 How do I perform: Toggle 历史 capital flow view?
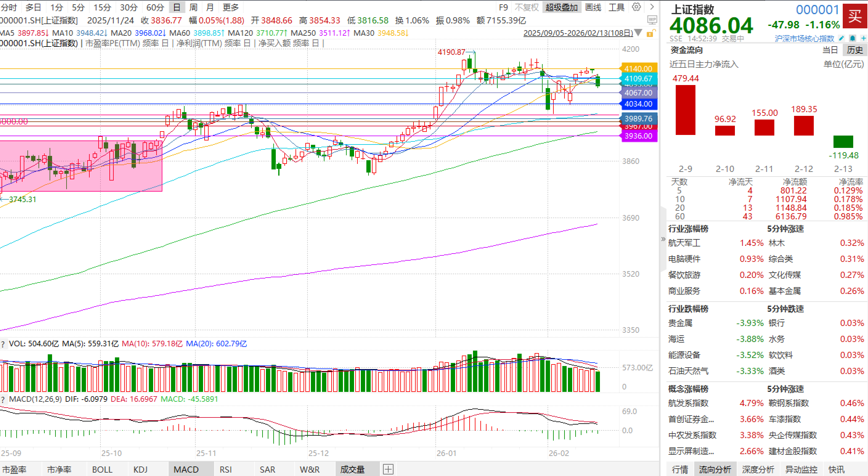(x=855, y=50)
